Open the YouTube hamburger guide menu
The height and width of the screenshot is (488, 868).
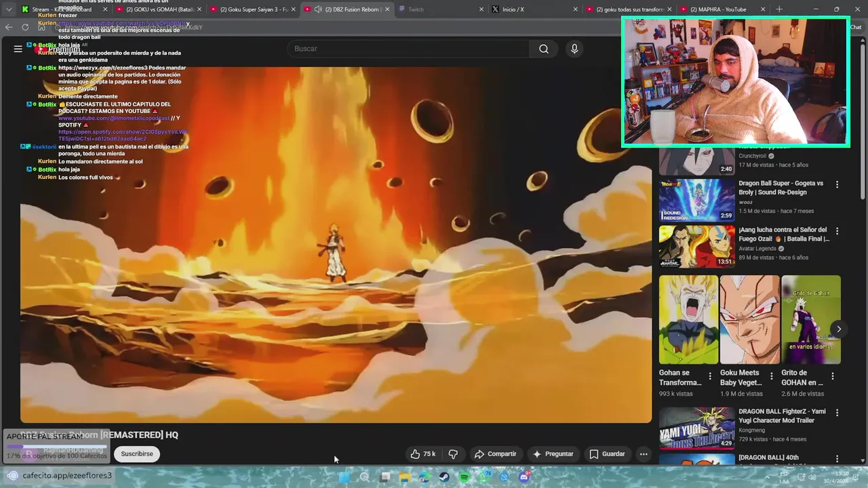[18, 49]
